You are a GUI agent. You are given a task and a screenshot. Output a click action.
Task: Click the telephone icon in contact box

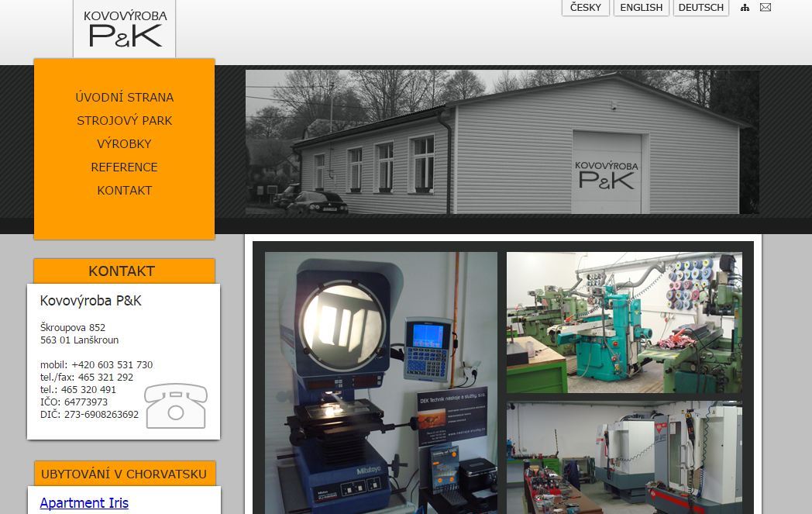point(176,405)
